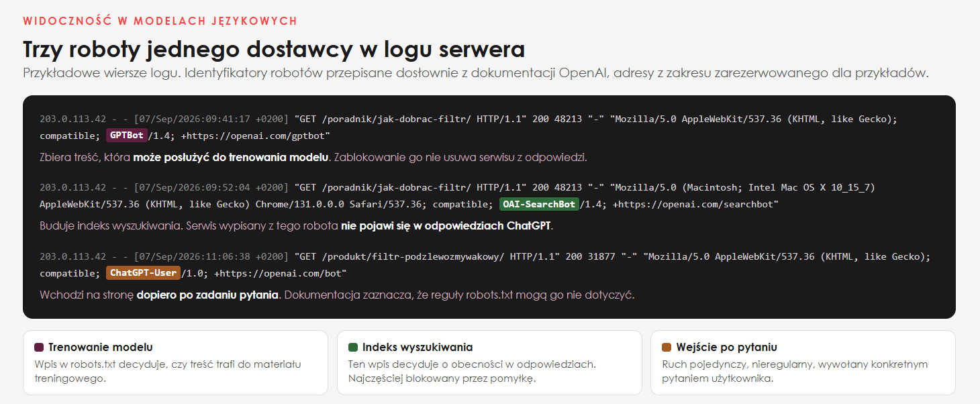
Task: Click the sentence about robots.txt mogą go nie dotyczyć
Action: click(x=459, y=295)
